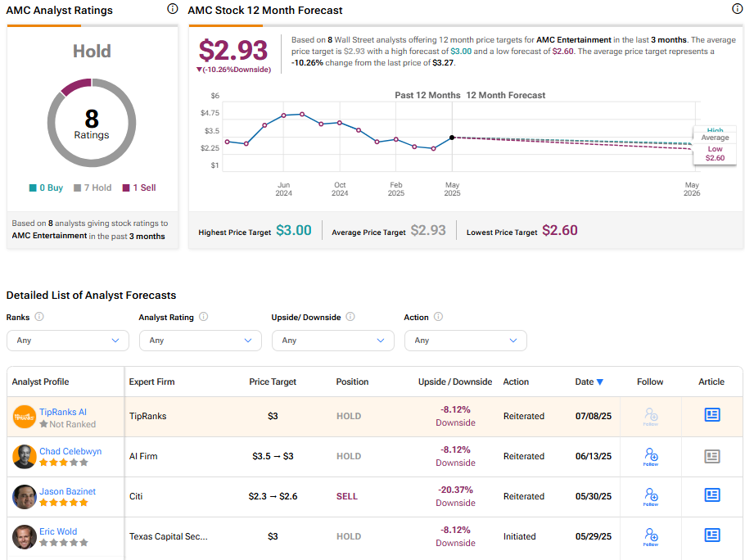
Task: Click Eric Wold profile photo
Action: point(25,537)
